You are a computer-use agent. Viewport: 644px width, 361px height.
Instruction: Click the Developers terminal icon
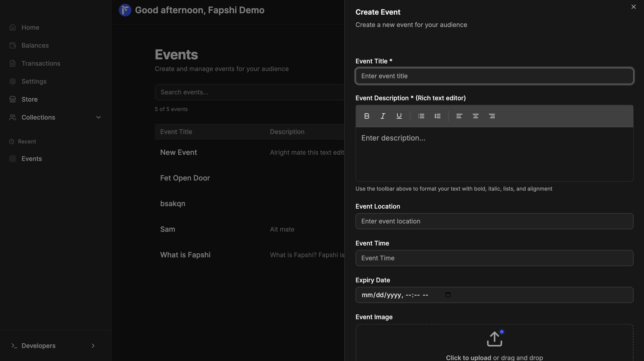point(14,346)
